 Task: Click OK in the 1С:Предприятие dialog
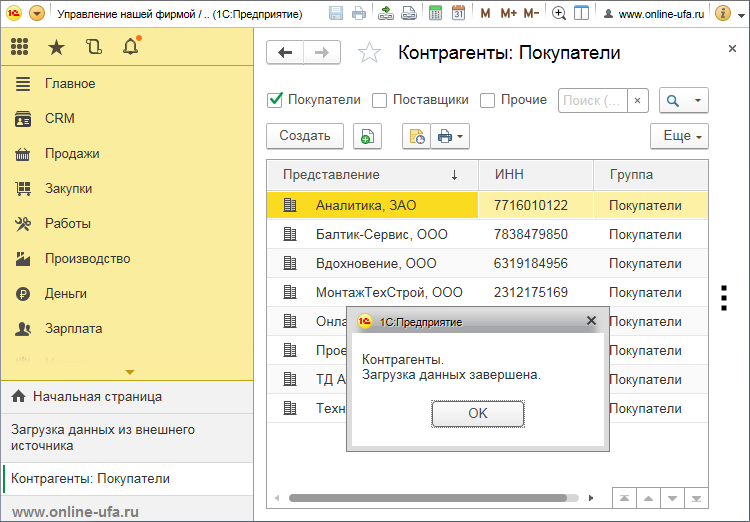(x=478, y=413)
